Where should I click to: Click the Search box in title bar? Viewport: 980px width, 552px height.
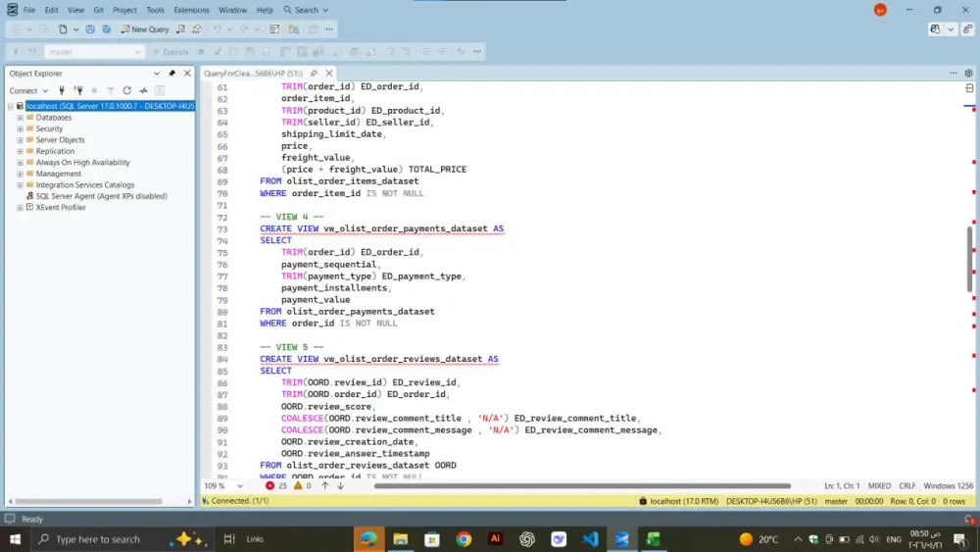click(x=306, y=10)
